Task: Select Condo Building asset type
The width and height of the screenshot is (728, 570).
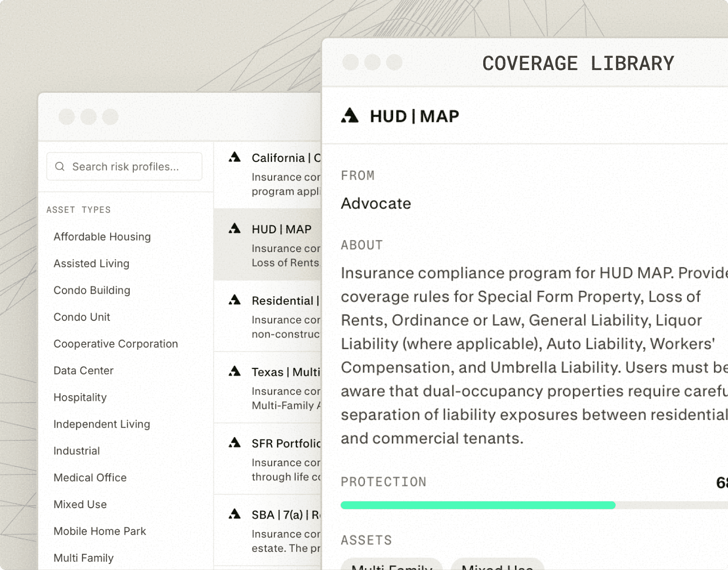Action: 92,290
